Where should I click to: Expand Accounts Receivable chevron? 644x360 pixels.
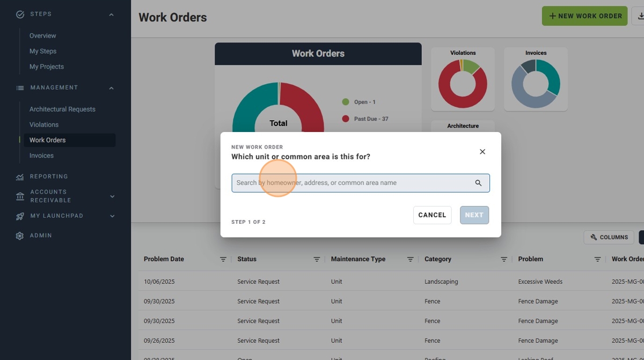coord(112,196)
